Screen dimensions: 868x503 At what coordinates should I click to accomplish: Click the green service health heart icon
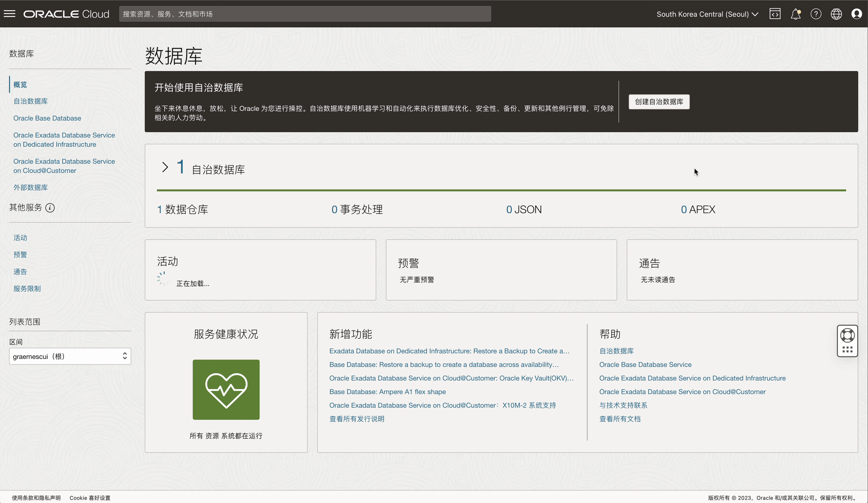click(226, 389)
